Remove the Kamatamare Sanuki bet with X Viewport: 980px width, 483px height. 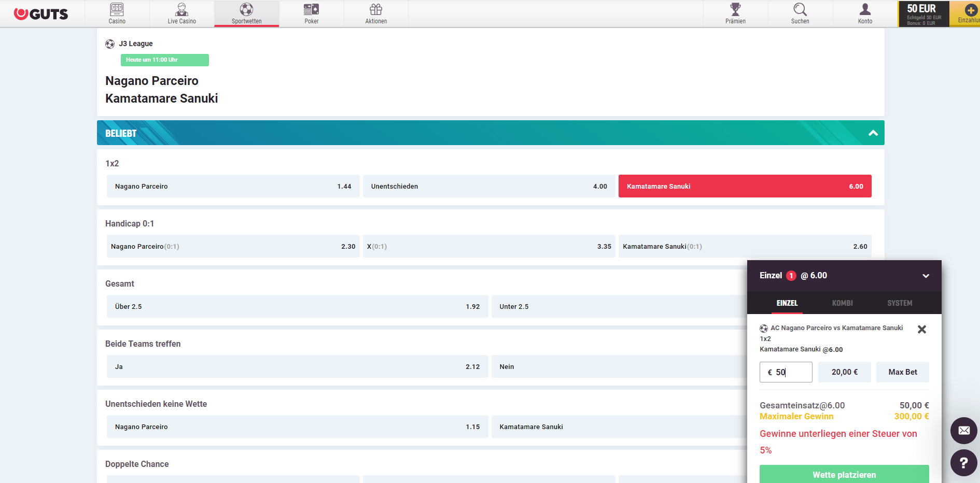click(x=922, y=329)
